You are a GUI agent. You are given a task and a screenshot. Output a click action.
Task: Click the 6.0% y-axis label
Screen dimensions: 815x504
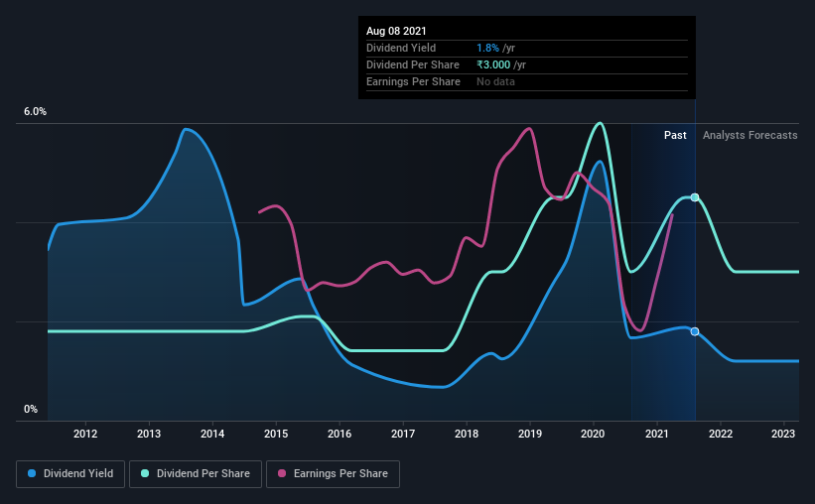point(35,112)
